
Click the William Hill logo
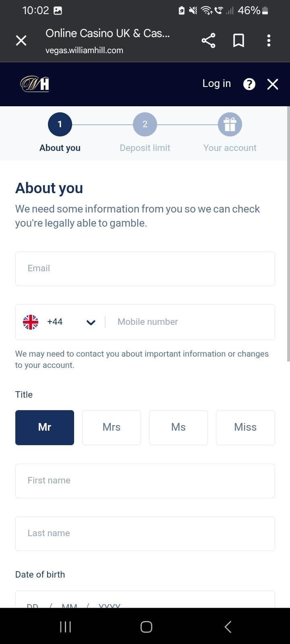point(34,84)
